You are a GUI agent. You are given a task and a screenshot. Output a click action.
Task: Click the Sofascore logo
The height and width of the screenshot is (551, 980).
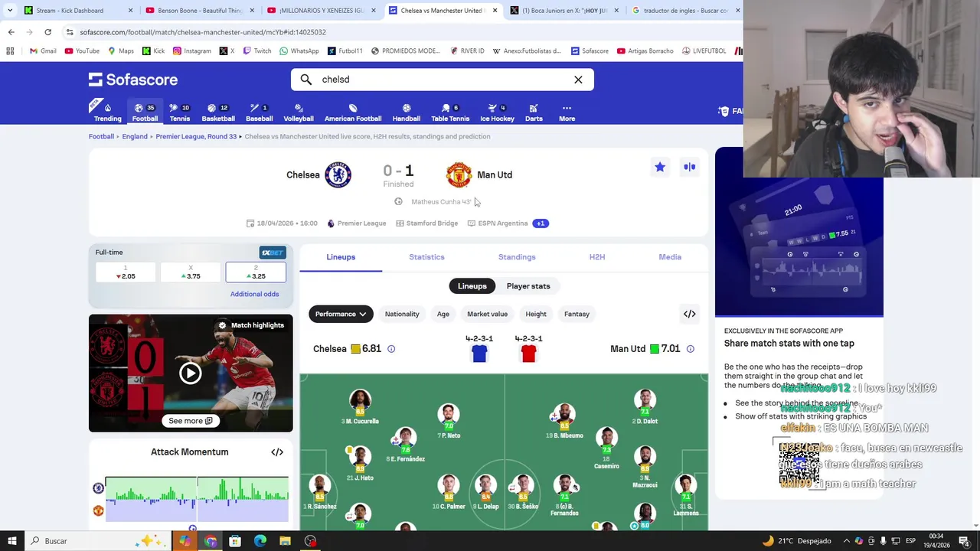pos(133,80)
